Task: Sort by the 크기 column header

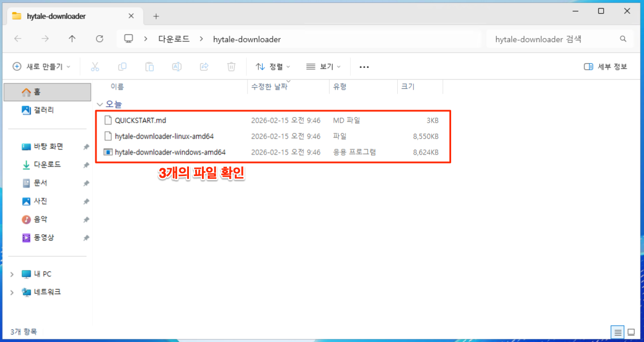Action: 408,87
